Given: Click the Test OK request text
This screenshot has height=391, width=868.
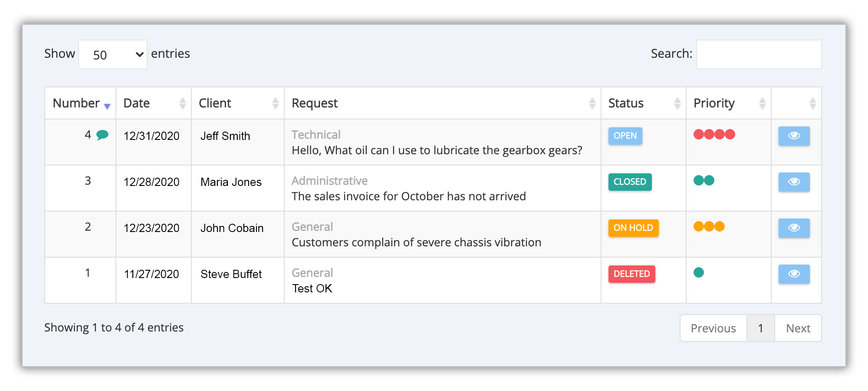Looking at the screenshot, I should click(x=312, y=288).
